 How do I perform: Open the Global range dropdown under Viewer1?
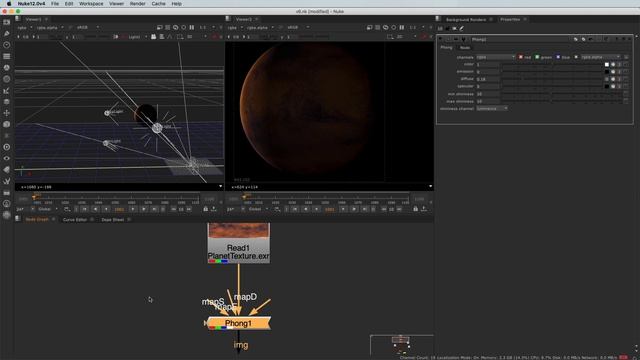tap(47, 209)
